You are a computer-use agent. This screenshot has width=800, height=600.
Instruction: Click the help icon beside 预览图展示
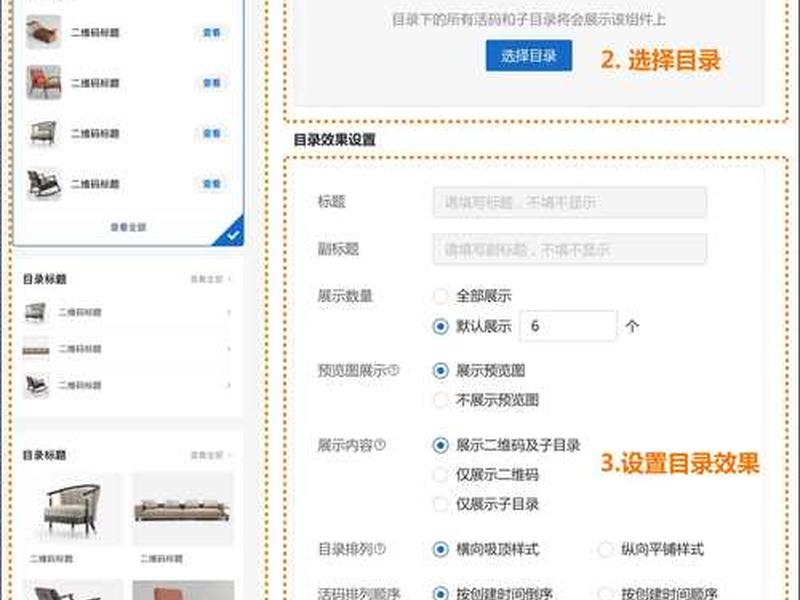coord(393,370)
